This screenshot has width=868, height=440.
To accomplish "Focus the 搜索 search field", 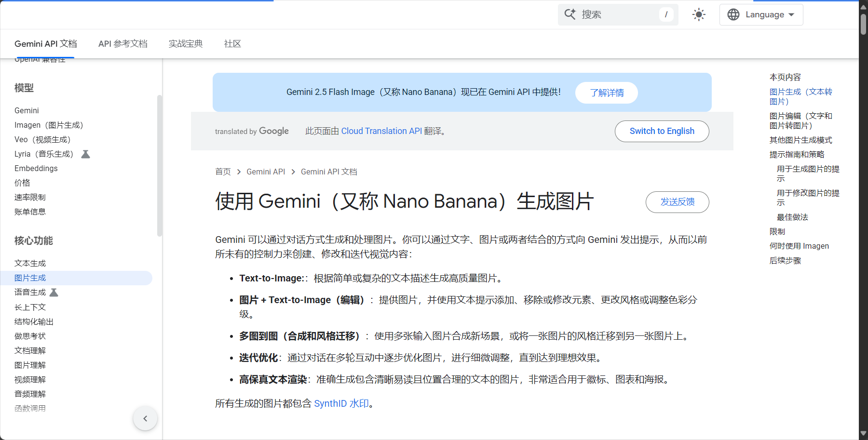I will pos(618,14).
